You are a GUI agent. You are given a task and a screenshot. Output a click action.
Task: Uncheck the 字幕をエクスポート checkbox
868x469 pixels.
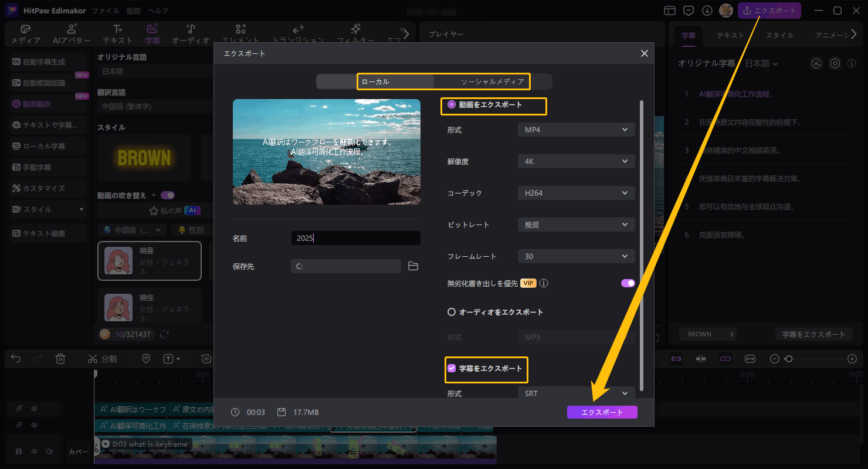click(452, 369)
